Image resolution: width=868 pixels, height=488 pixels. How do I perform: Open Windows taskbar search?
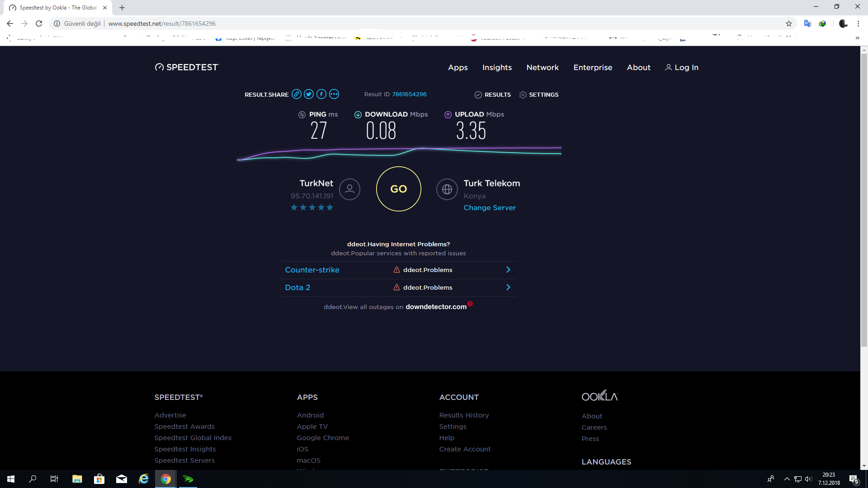(33, 479)
